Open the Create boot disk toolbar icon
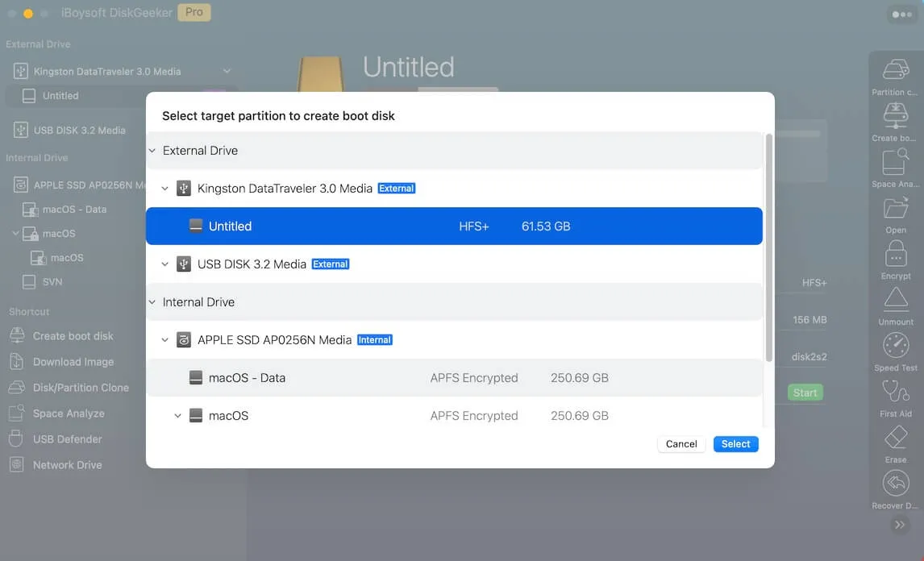This screenshot has width=924, height=561. tap(895, 115)
